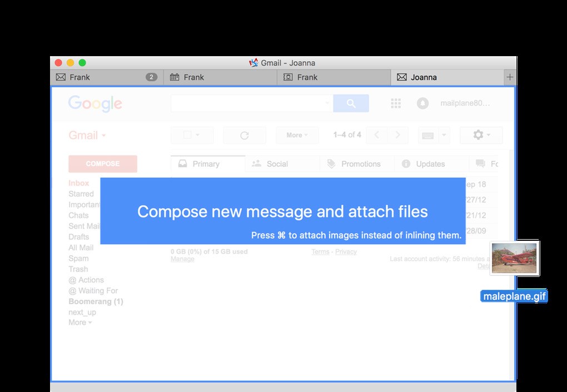The image size is (567, 392).
Task: Open the More actions dropdown
Action: click(x=297, y=135)
